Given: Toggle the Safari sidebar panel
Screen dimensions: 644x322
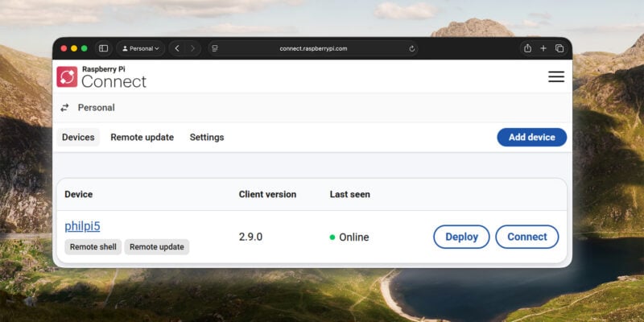Looking at the screenshot, I should pyautogui.click(x=103, y=48).
